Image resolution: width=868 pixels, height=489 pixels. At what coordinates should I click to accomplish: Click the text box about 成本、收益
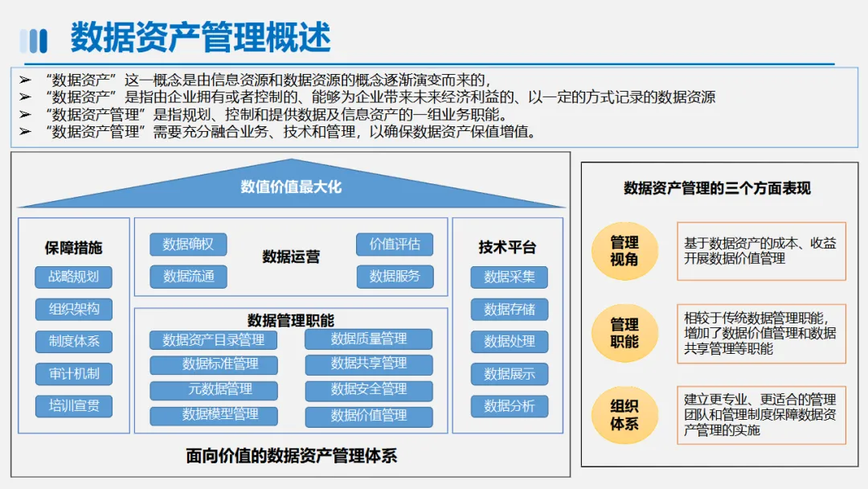point(761,251)
